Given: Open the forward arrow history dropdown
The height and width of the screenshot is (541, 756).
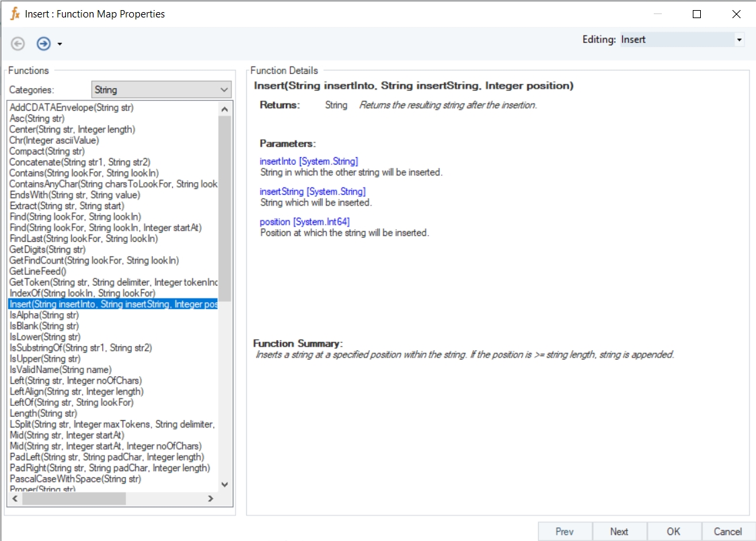Looking at the screenshot, I should 60,44.
